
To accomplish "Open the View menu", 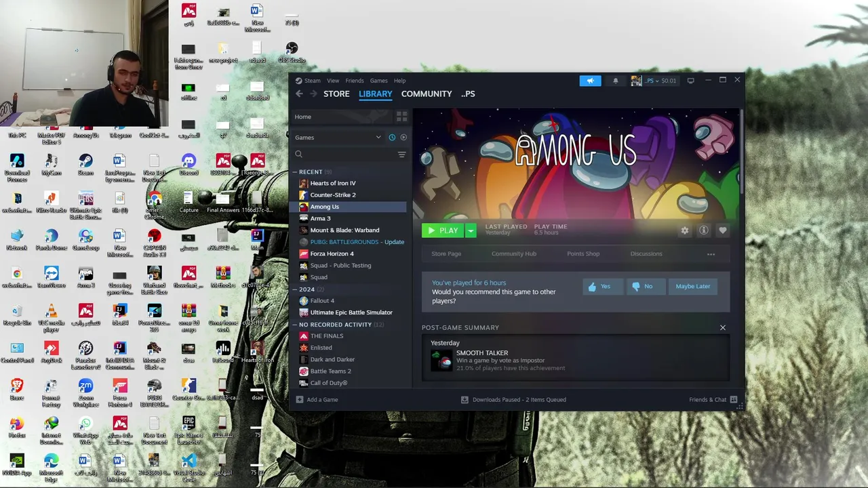I will 333,81.
